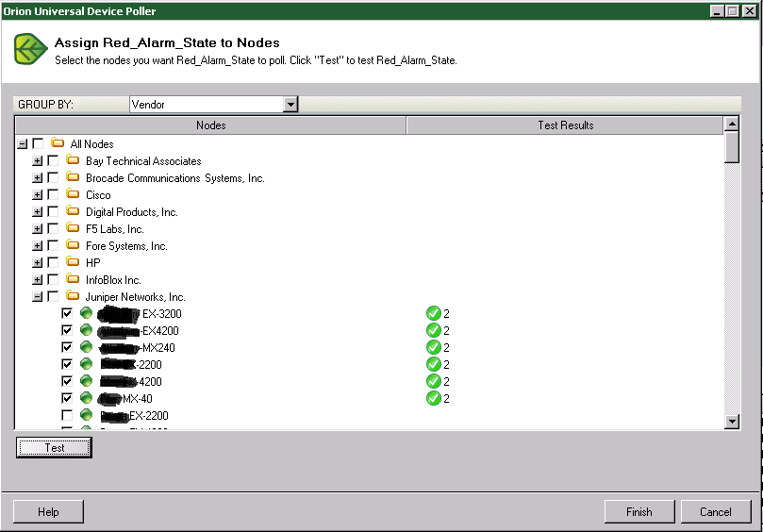The width and height of the screenshot is (763, 532).
Task: Click the Juniper Networks folder icon
Action: coord(73,296)
